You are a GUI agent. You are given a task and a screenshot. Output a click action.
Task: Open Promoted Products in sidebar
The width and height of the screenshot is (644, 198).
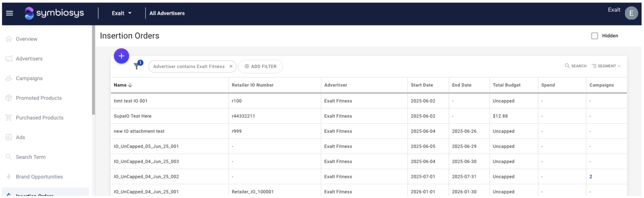38,98
